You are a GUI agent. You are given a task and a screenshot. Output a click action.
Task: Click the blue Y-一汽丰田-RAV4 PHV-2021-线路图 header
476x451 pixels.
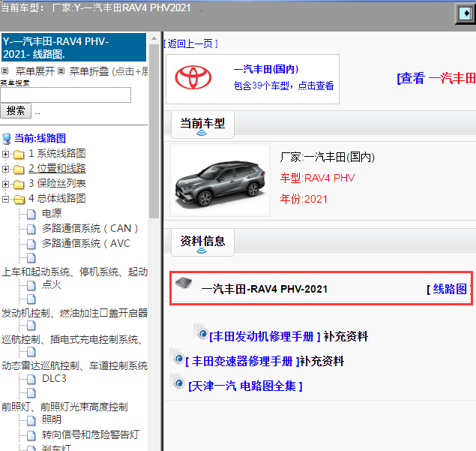[73, 47]
